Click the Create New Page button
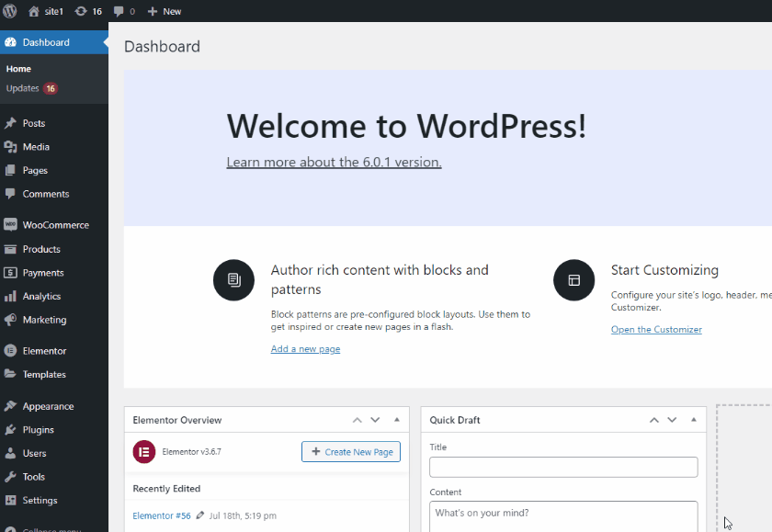Screen dimensions: 772x532 tap(351, 452)
